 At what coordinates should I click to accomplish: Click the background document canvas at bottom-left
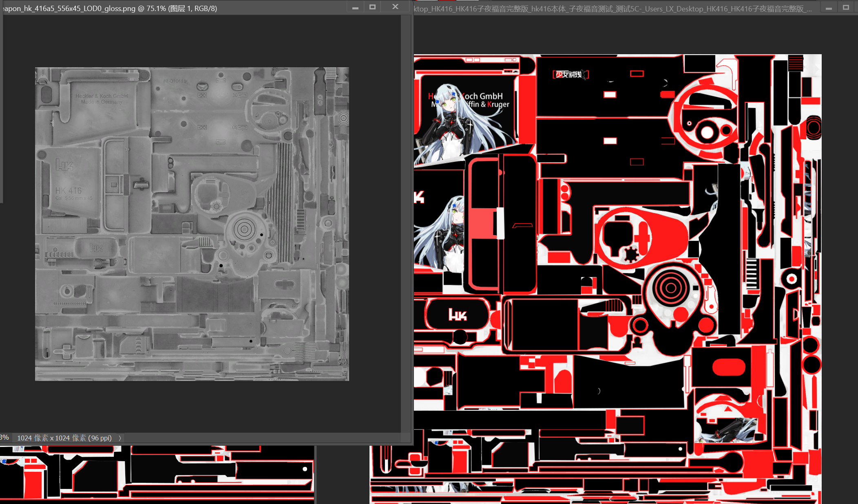[x=157, y=475]
